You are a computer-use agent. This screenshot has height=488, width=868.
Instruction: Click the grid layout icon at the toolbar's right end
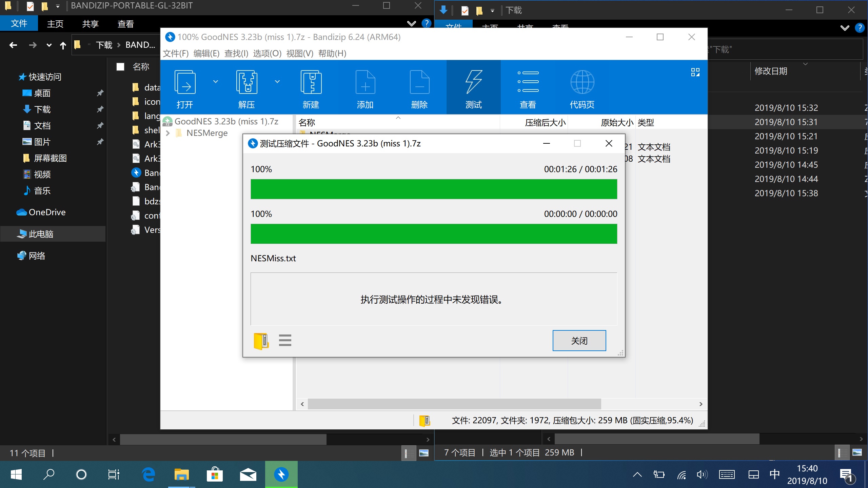695,72
